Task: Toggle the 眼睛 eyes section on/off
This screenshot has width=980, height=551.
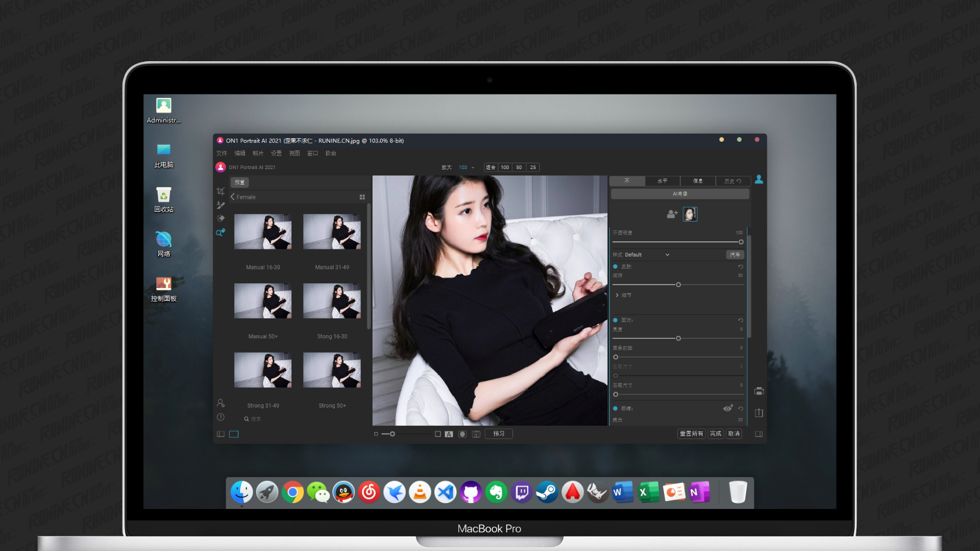Action: [615, 409]
